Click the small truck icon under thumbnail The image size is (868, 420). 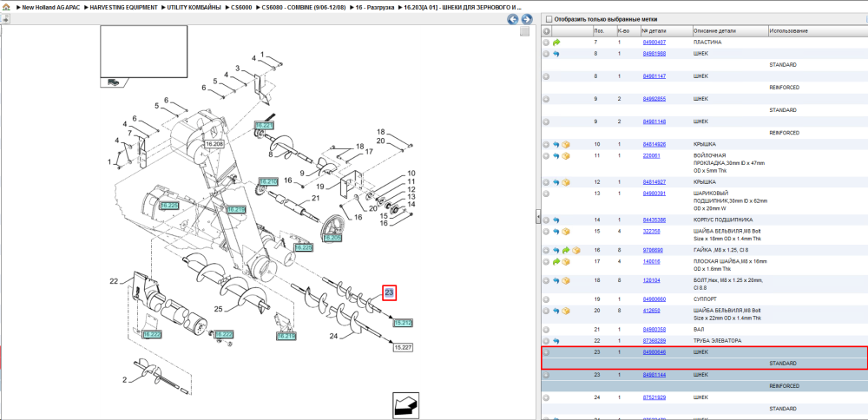coord(114,82)
